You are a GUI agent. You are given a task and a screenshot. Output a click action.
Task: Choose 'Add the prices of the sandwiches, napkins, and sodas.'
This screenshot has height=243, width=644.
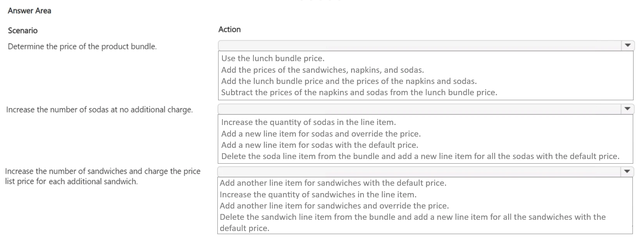tap(322, 70)
